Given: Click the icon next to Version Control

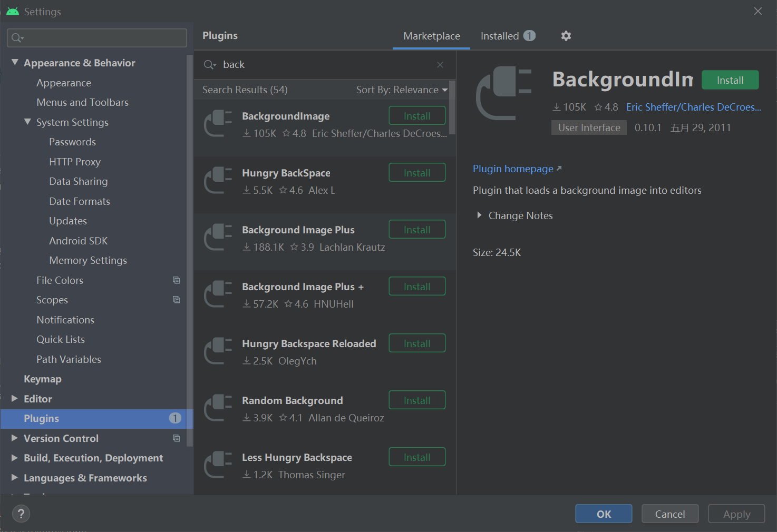Looking at the screenshot, I should (176, 438).
